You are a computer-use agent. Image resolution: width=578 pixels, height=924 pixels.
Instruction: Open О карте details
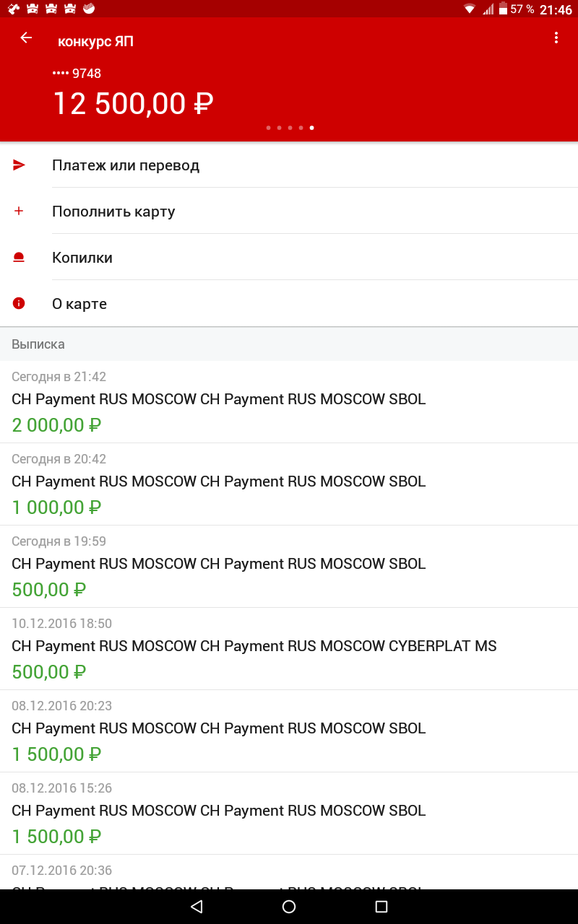point(289,304)
